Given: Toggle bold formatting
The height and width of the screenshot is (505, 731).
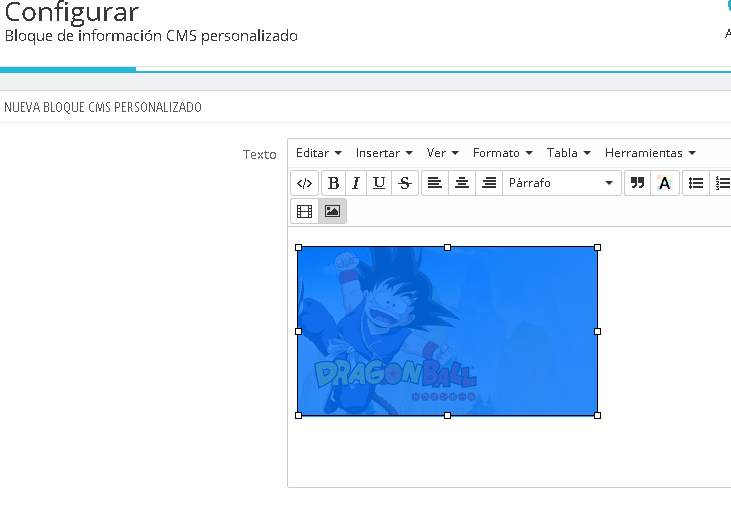Looking at the screenshot, I should [x=333, y=183].
